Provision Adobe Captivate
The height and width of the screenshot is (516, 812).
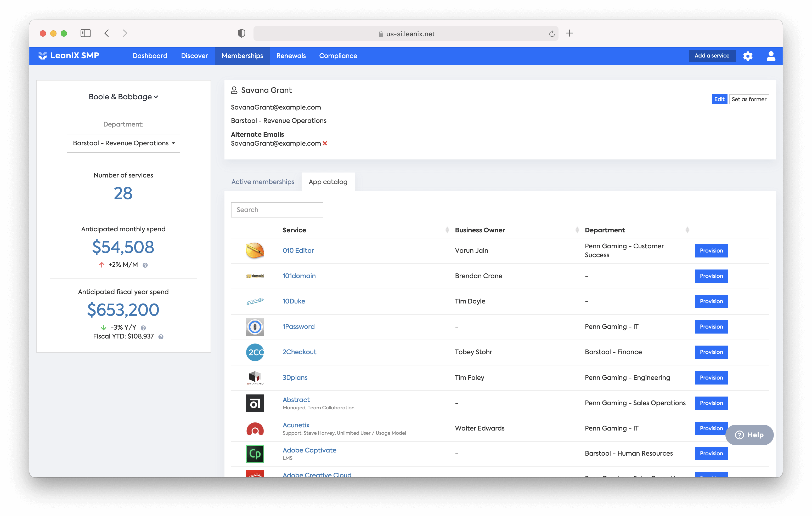click(x=711, y=454)
